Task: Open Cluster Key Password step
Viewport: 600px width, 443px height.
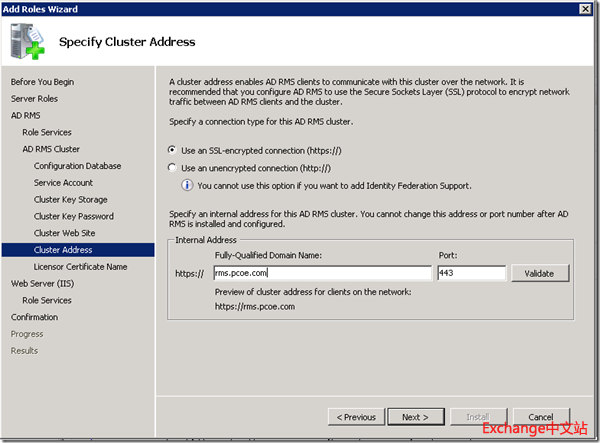Action: point(74,217)
